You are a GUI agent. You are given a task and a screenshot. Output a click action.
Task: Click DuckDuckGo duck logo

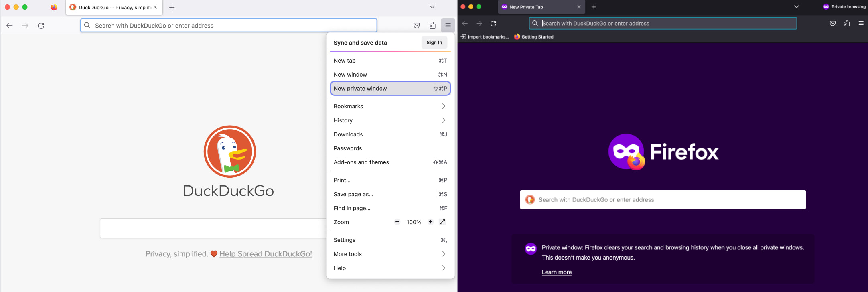(230, 152)
